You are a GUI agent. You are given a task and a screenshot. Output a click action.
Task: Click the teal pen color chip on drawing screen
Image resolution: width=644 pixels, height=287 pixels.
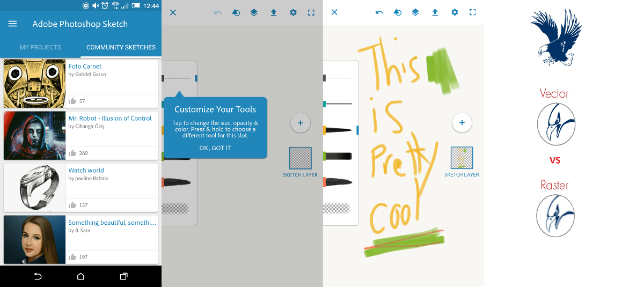(x=325, y=104)
